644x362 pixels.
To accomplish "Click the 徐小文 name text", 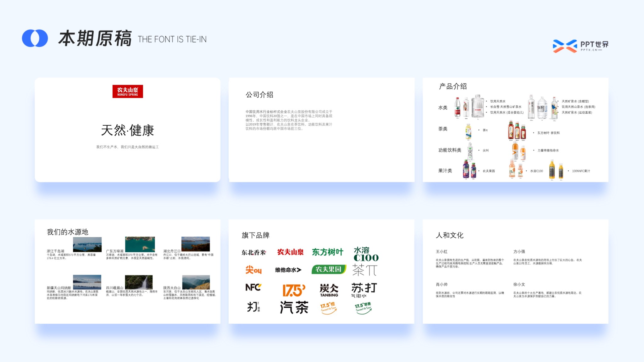I will (x=519, y=284).
